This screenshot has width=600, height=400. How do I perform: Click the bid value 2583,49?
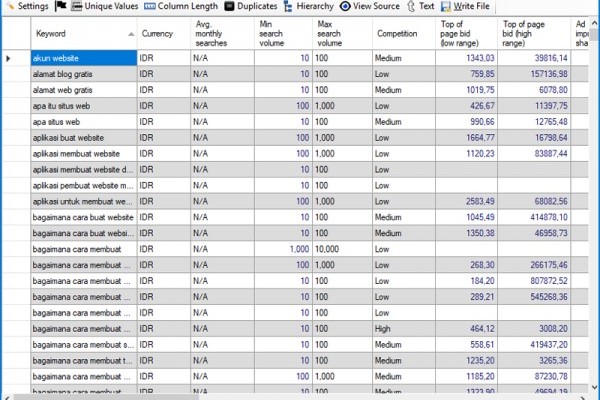[480, 201]
